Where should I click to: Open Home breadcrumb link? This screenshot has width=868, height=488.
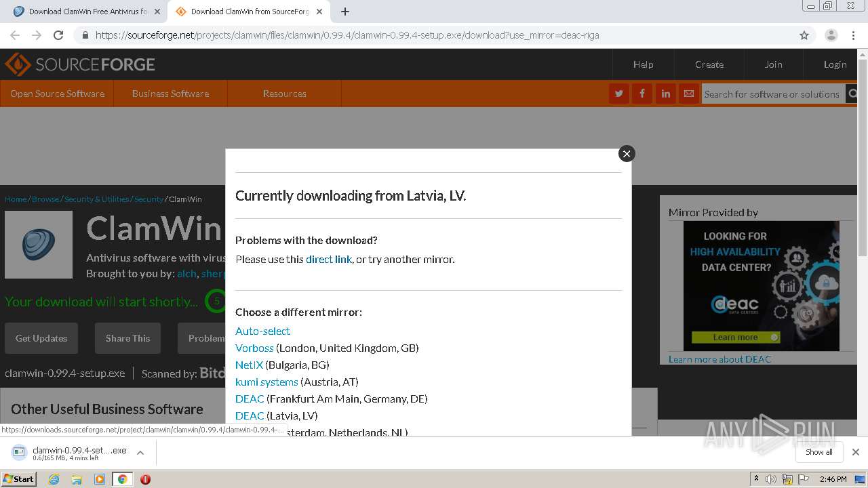[16, 199]
